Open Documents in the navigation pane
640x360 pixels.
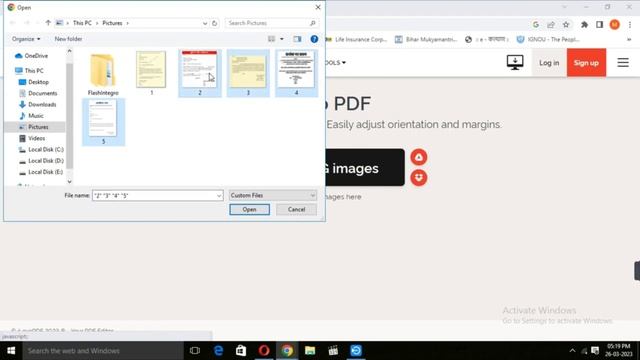pos(38,93)
